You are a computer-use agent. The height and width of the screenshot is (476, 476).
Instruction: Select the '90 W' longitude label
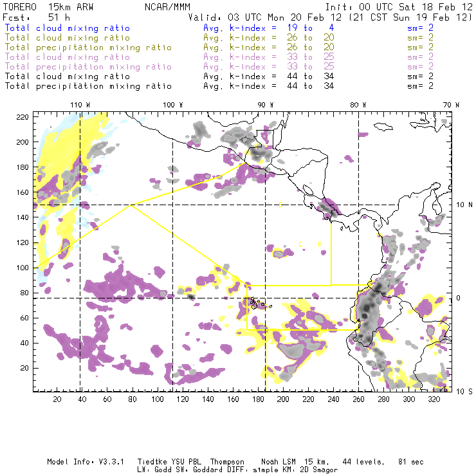point(266,105)
